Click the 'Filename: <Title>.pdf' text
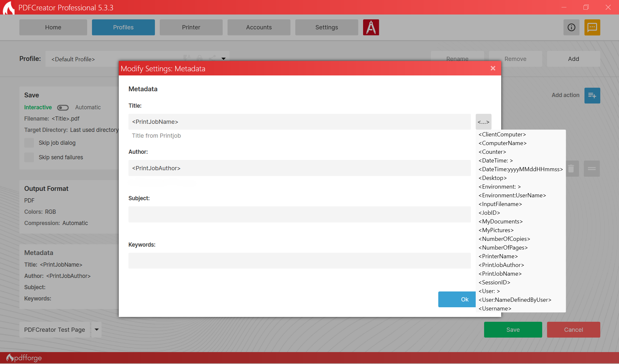The height and width of the screenshot is (364, 619). 52,119
